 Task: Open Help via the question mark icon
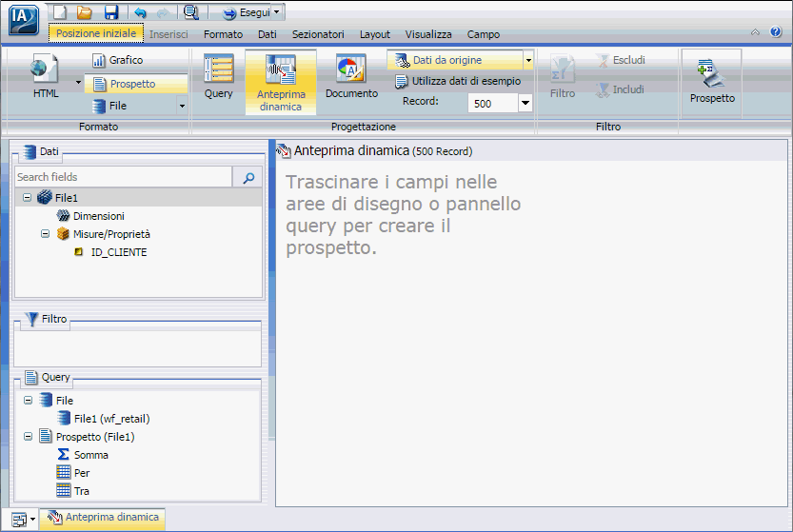click(775, 31)
